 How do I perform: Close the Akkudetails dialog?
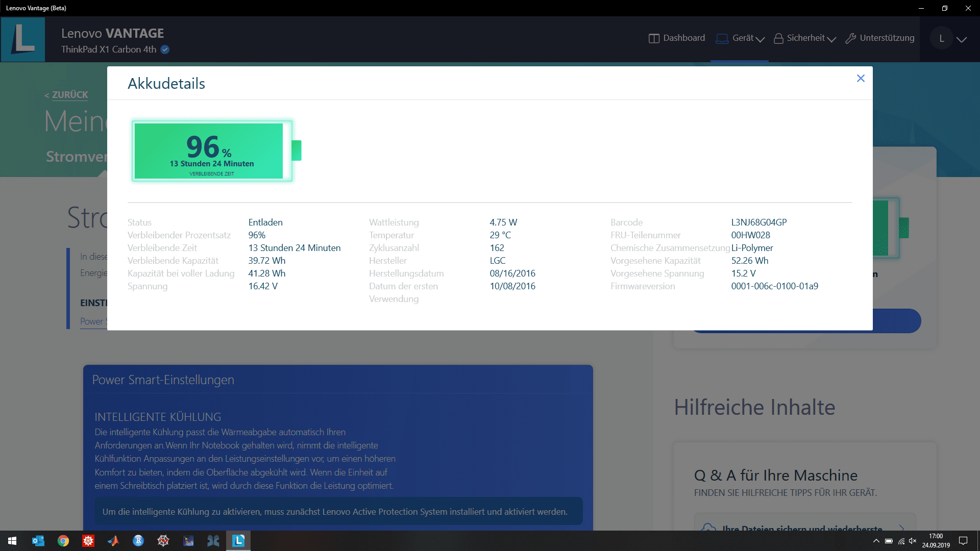pyautogui.click(x=861, y=79)
